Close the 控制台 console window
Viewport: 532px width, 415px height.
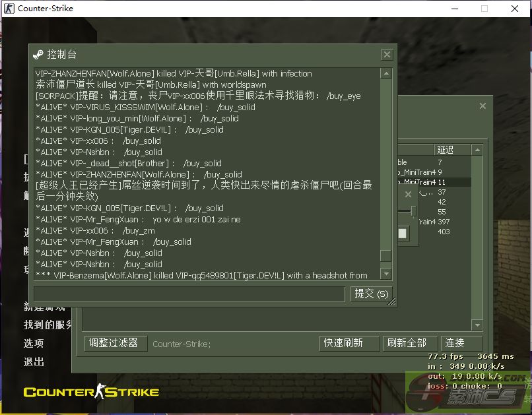[x=387, y=55]
